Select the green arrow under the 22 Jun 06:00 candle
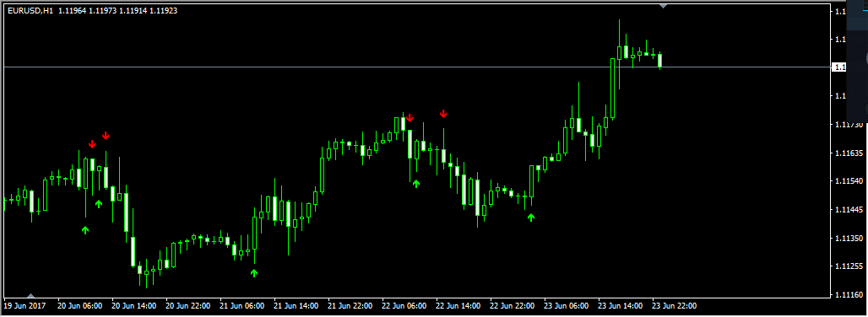The height and width of the screenshot is (317, 868). (416, 184)
